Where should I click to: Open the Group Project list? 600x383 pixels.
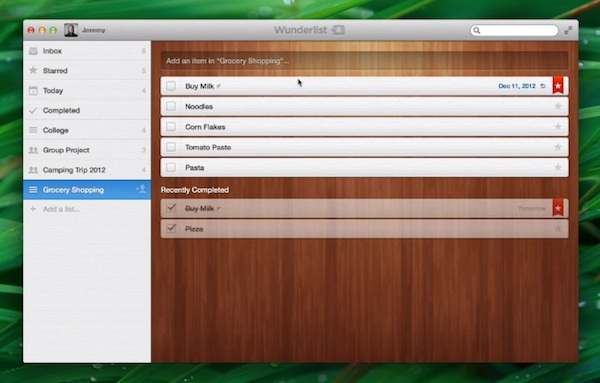(x=87, y=150)
